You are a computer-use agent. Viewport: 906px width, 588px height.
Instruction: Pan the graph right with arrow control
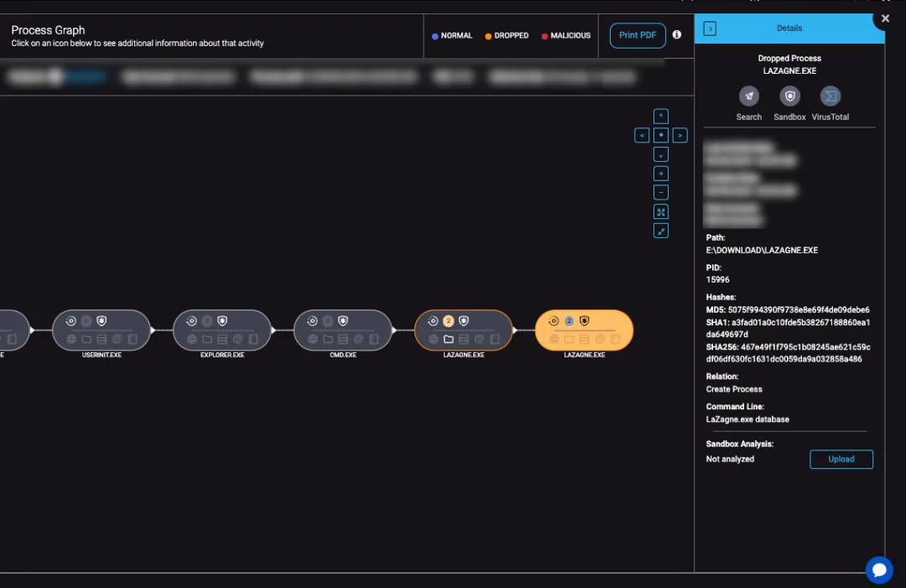(680, 135)
